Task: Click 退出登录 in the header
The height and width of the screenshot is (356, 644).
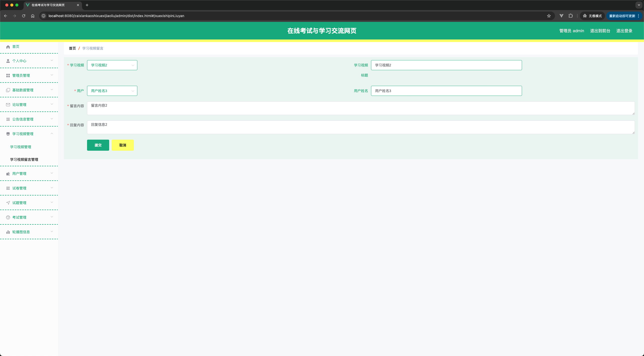Action: [624, 31]
